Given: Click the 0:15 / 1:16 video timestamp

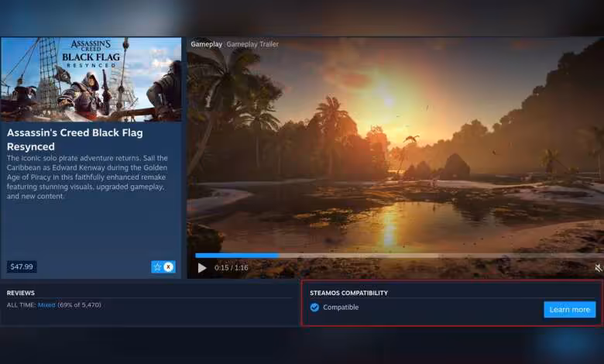Looking at the screenshot, I should (x=231, y=268).
